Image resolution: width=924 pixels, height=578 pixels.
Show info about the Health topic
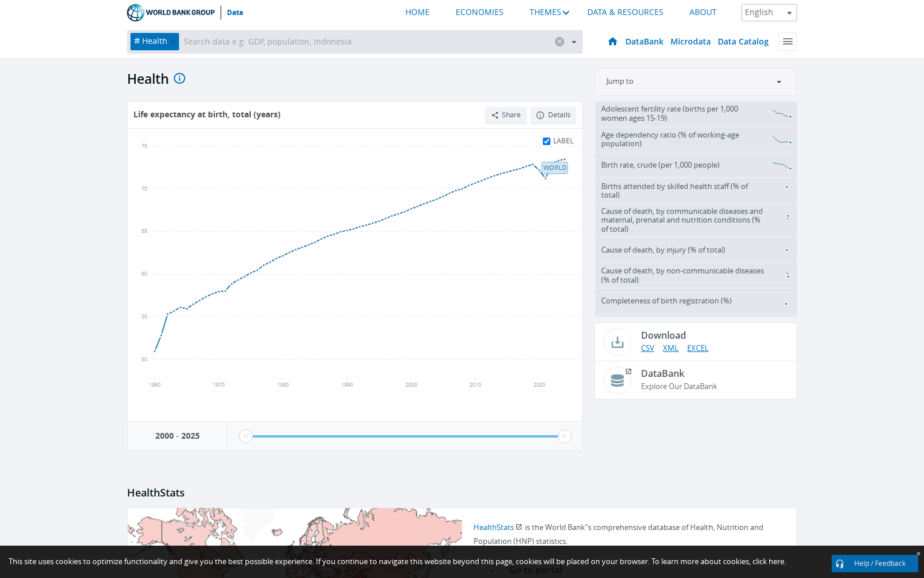coord(180,79)
